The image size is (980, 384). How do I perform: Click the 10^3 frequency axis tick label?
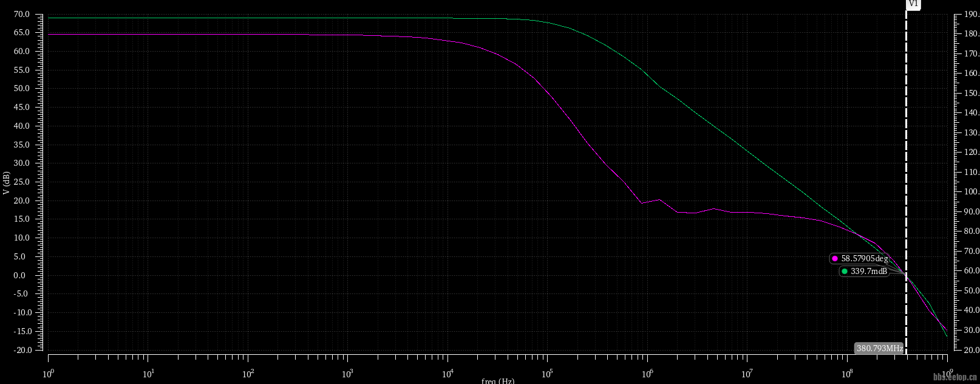click(x=348, y=373)
